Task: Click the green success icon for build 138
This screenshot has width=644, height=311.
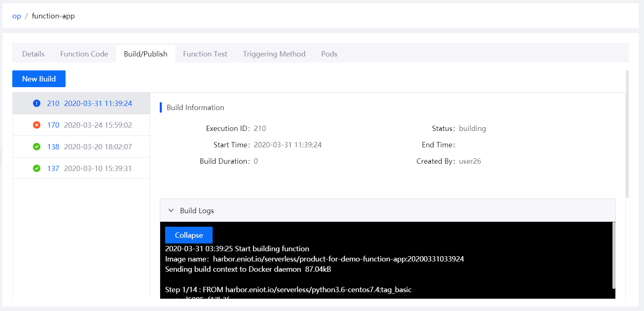Action: tap(36, 147)
